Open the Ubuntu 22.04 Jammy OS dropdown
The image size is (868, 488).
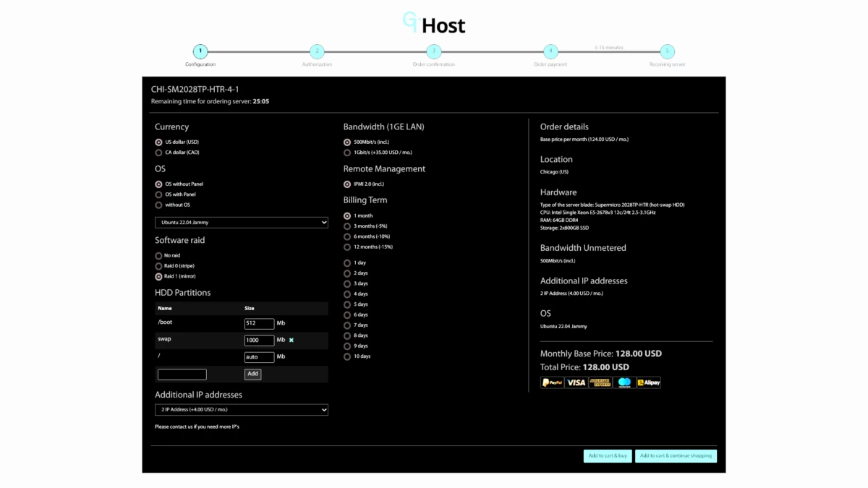click(241, 223)
